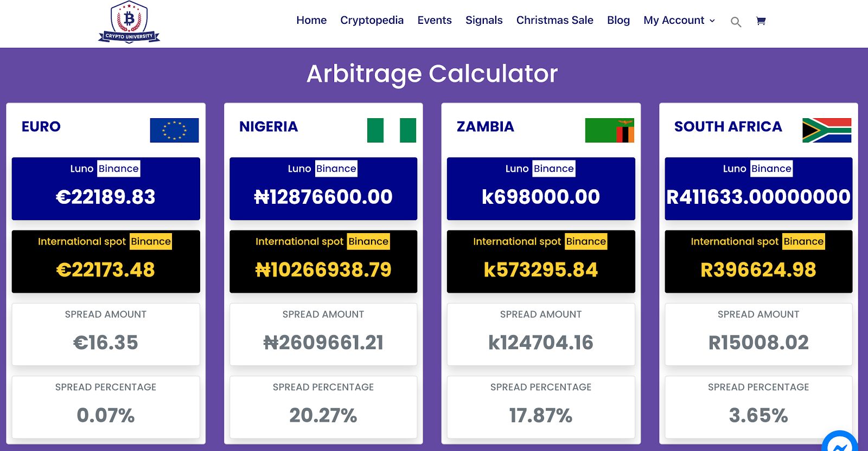Click the Zambia flag image
This screenshot has width=868, height=451.
coord(609,130)
